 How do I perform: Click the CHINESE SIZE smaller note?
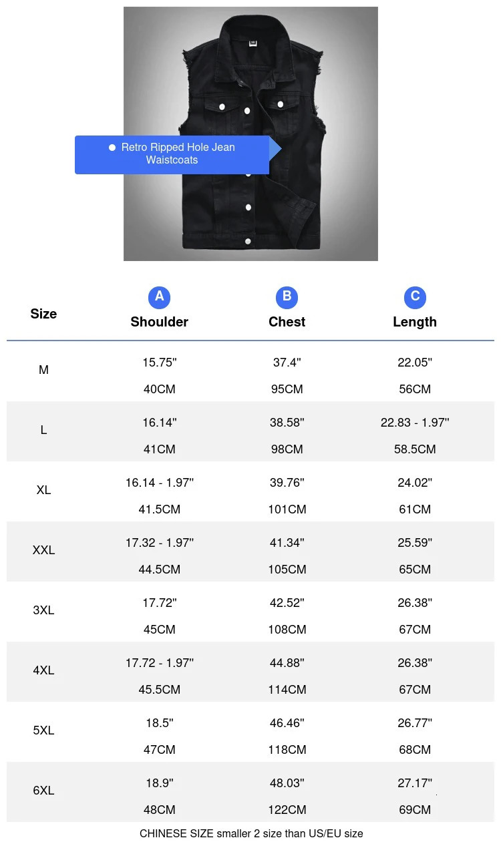tap(251, 833)
